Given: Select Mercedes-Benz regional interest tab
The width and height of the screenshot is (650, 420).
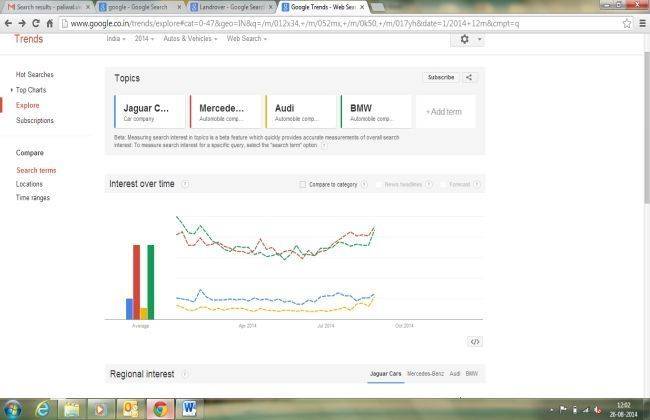Looking at the screenshot, I should [x=425, y=374].
